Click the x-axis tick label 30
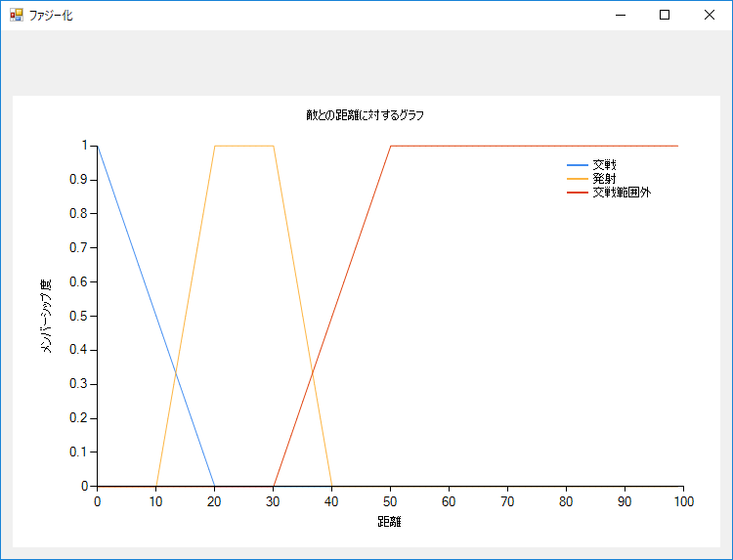 [x=273, y=501]
